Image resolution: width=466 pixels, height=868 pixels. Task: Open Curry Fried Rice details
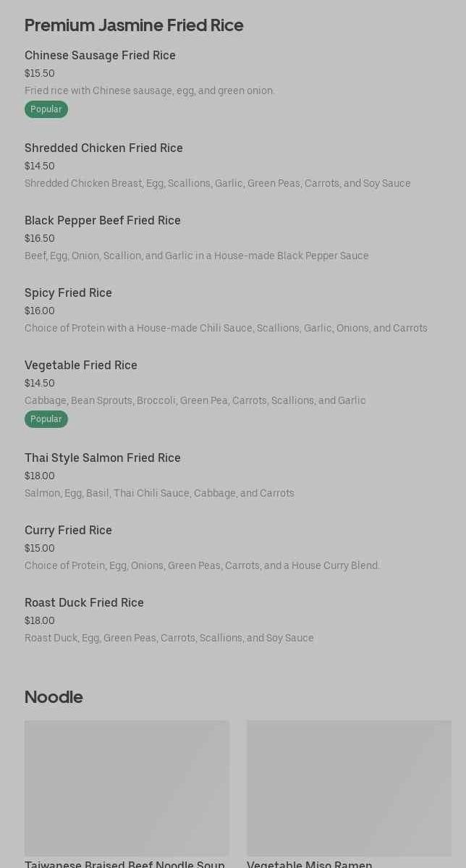[x=68, y=531]
